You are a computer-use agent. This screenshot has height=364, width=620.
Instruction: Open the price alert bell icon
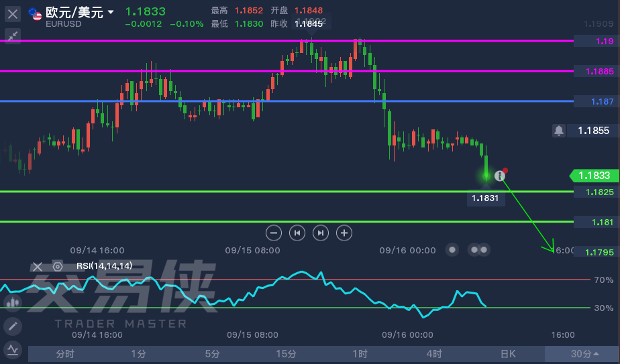click(559, 131)
